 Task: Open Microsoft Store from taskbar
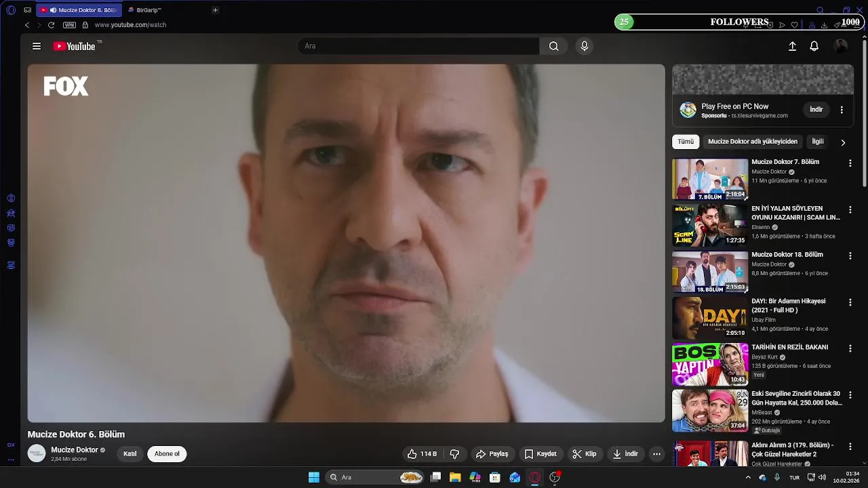495,477
